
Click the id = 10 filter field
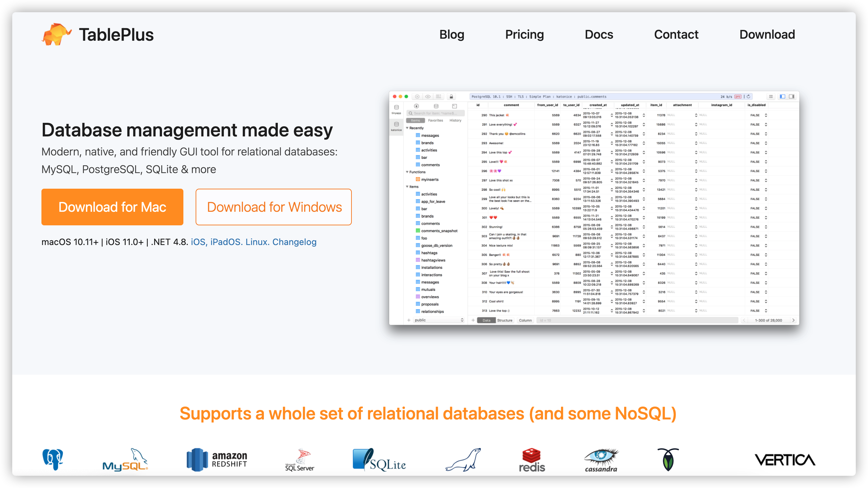(x=637, y=320)
